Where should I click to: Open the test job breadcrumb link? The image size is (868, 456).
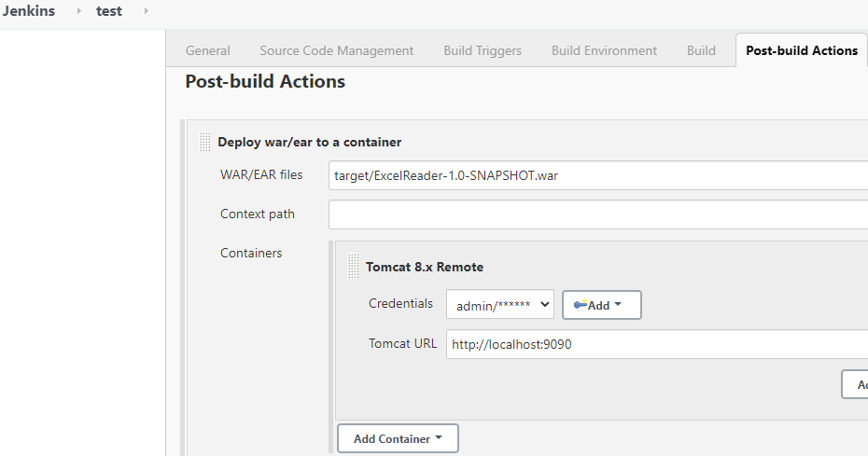coord(108,11)
